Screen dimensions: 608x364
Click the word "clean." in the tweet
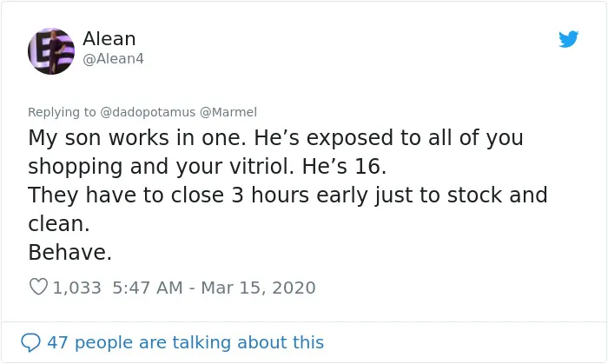coord(59,223)
